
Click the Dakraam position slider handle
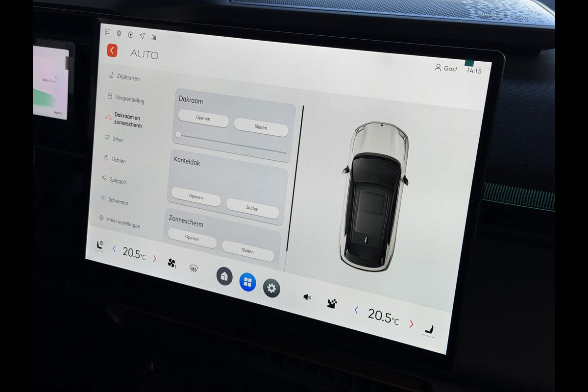pos(178,135)
